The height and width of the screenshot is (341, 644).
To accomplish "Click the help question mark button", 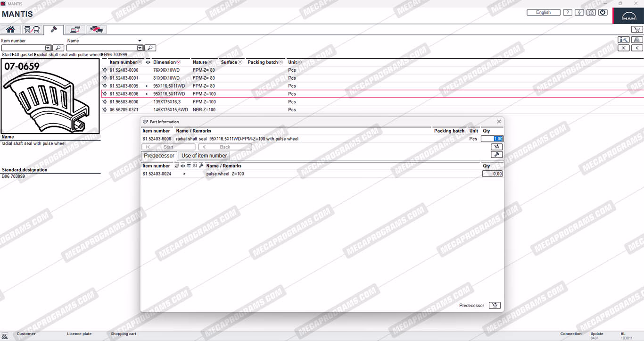I will 568,13.
